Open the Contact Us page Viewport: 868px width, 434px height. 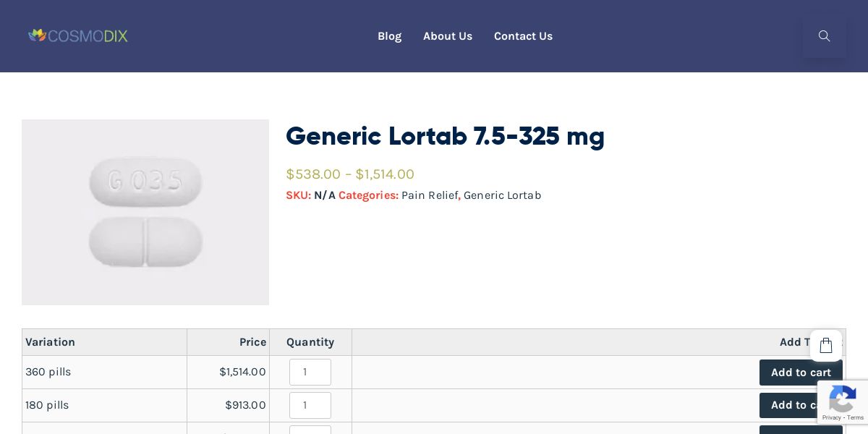point(523,36)
